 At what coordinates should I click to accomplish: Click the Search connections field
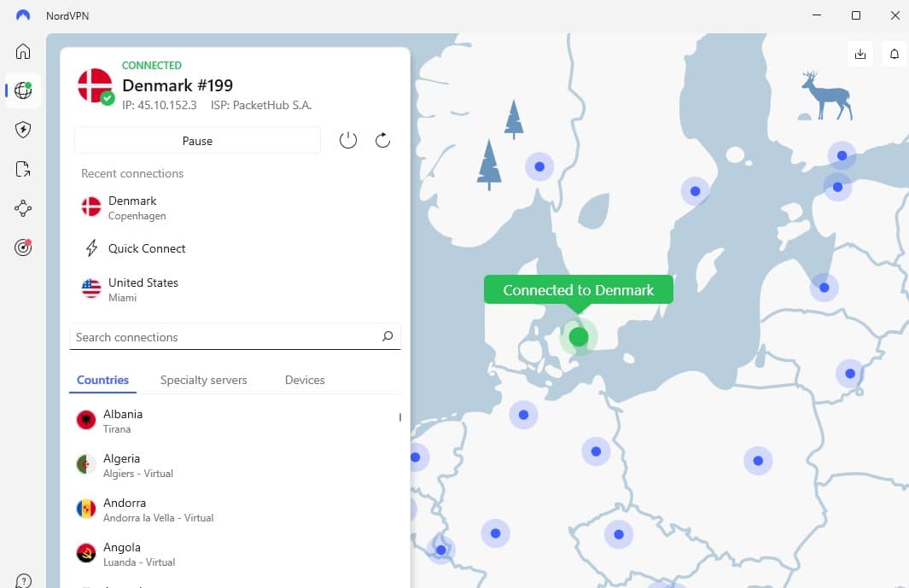point(235,337)
